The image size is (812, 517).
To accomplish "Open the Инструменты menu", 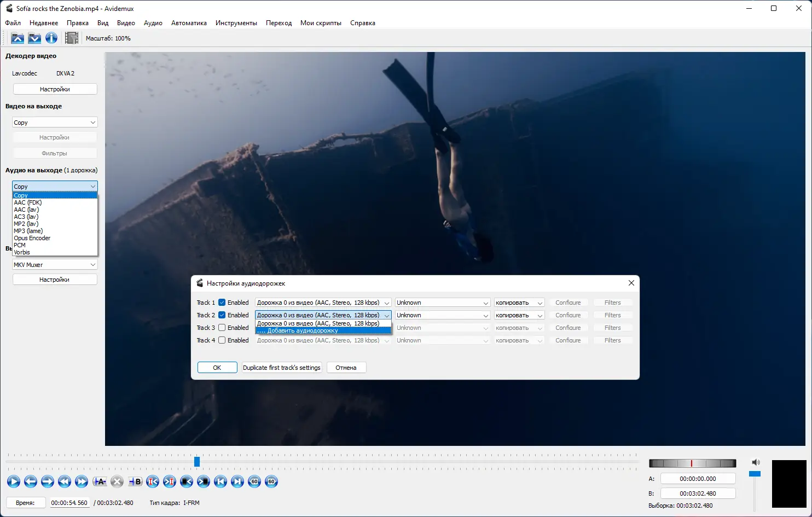I will click(x=236, y=23).
